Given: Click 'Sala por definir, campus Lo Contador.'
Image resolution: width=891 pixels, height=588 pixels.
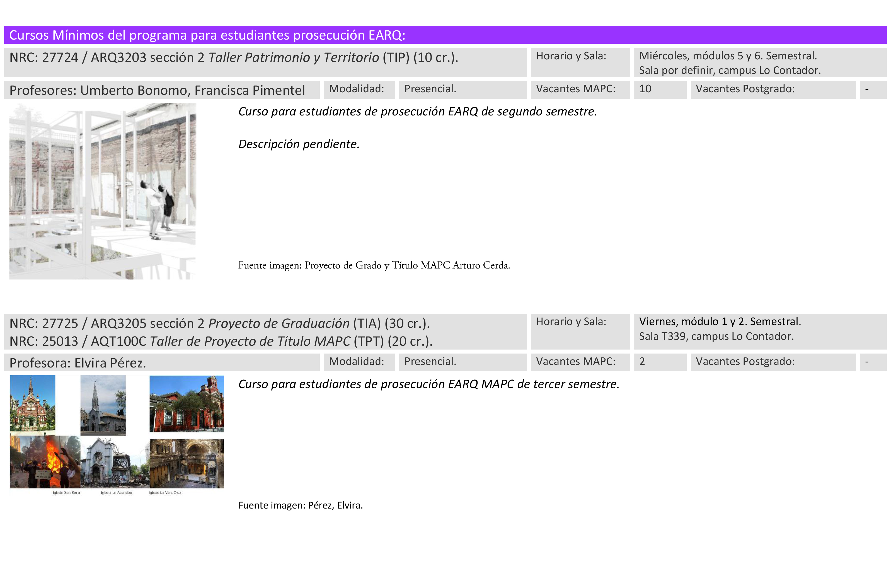Looking at the screenshot, I should (x=730, y=70).
